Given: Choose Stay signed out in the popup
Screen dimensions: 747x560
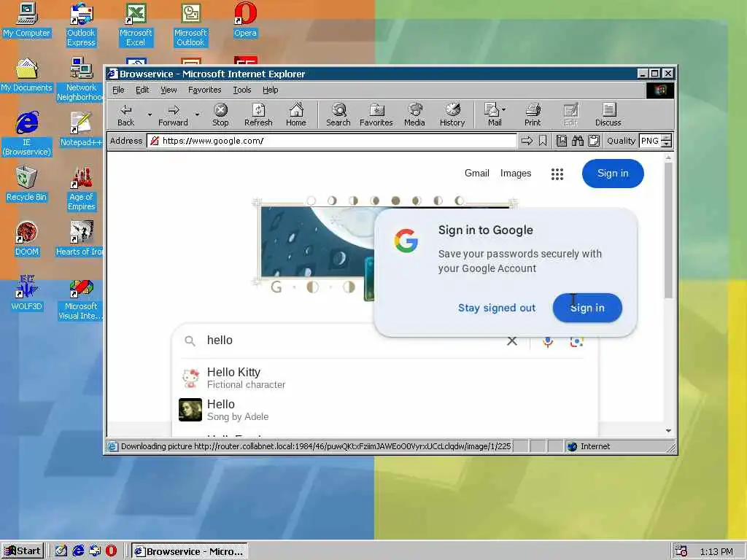Looking at the screenshot, I should (x=497, y=308).
